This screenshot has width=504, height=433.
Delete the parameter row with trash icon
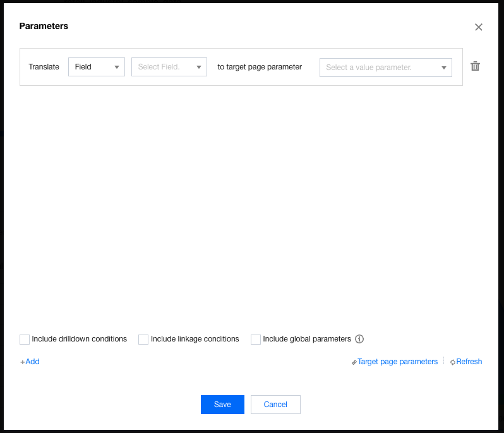click(476, 66)
